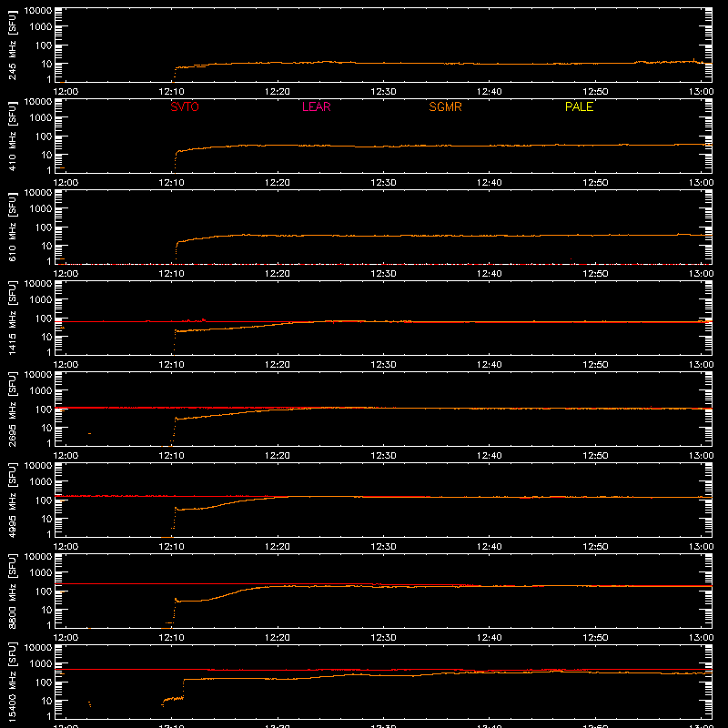Click 13:00 time label under 8800 MHz plot
The image size is (728, 728).
[701, 638]
